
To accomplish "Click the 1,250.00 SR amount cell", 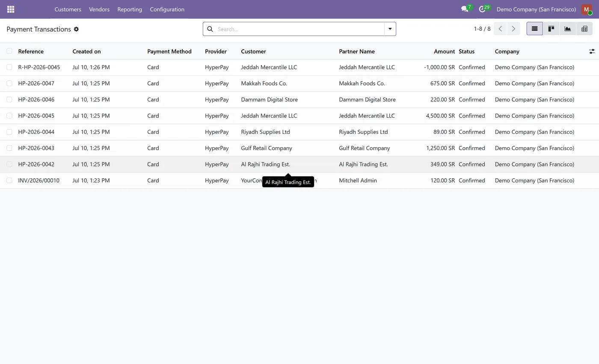I will point(440,148).
